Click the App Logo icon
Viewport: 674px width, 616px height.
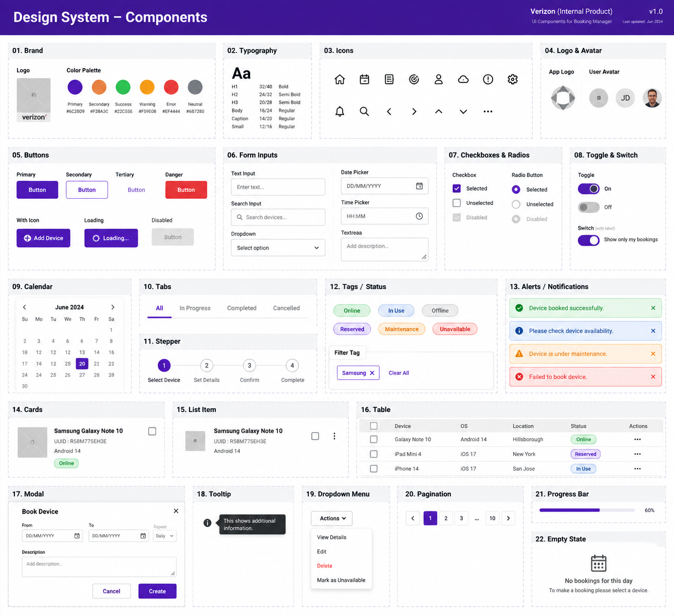coord(563,98)
